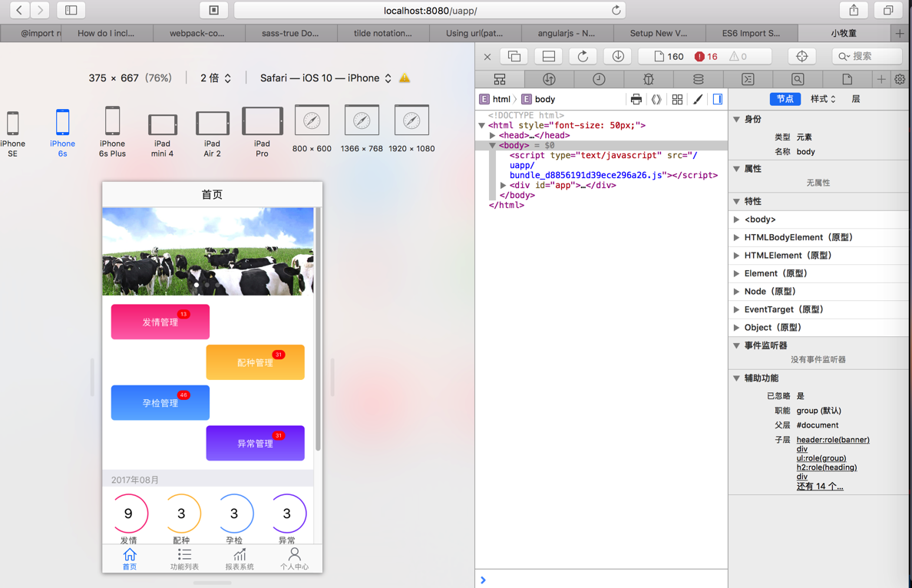The height and width of the screenshot is (588, 912).
Task: Open the Share menu icon
Action: 854,10
